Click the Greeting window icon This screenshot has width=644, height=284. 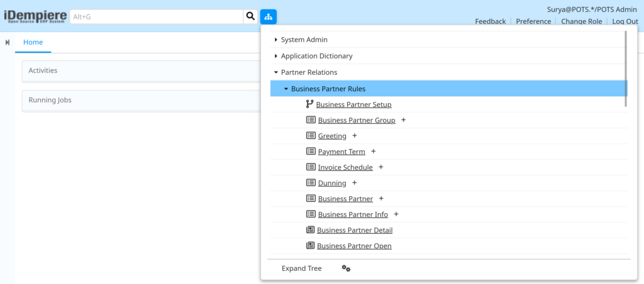point(311,136)
